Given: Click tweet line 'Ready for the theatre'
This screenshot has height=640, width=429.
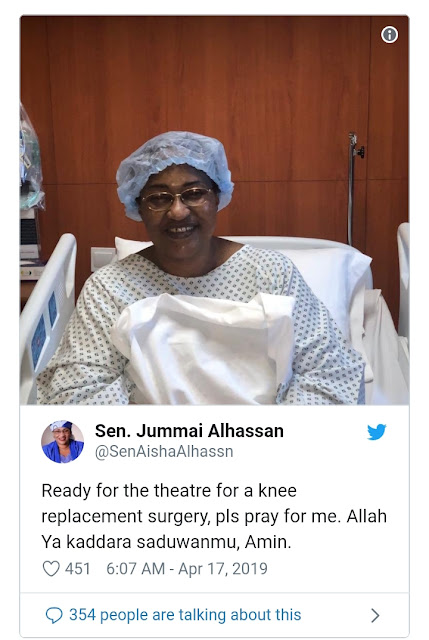Looking at the screenshot, I should point(169,491).
